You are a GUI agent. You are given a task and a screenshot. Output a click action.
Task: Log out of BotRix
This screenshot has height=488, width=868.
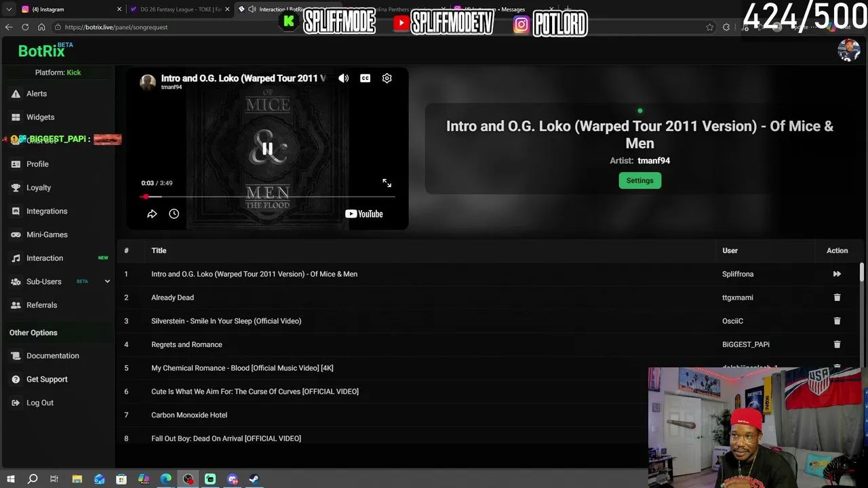click(40, 403)
